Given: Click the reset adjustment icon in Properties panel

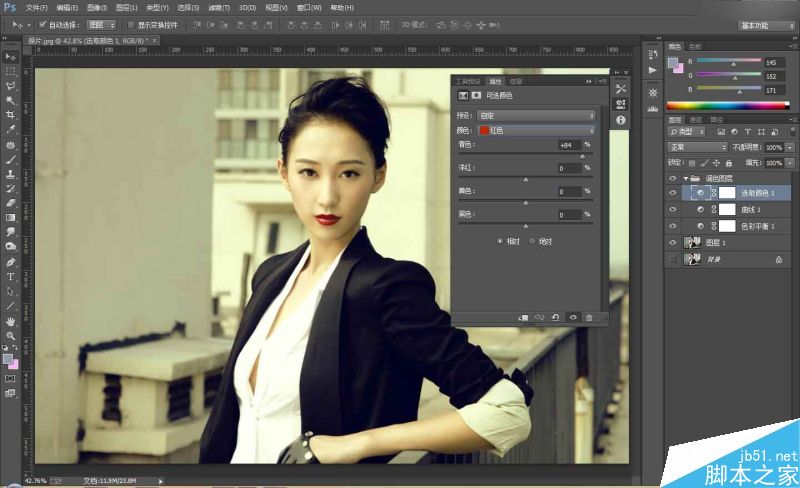Looking at the screenshot, I should pyautogui.click(x=556, y=318).
